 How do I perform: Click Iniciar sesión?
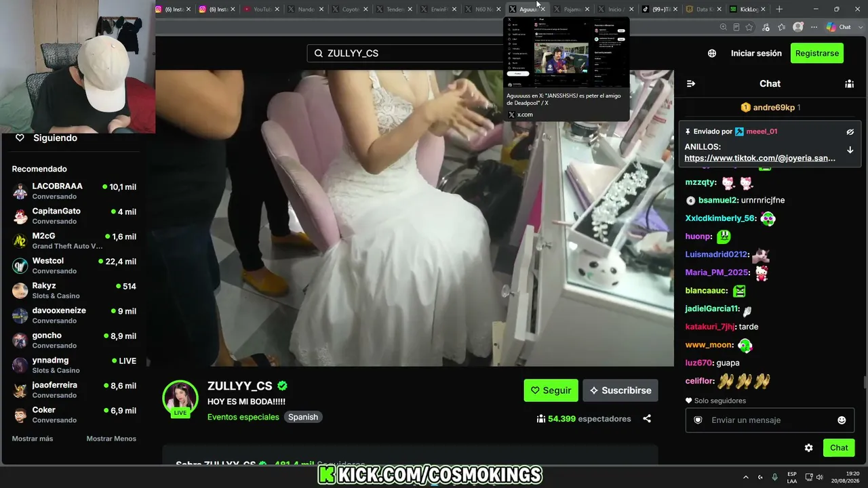click(x=756, y=53)
